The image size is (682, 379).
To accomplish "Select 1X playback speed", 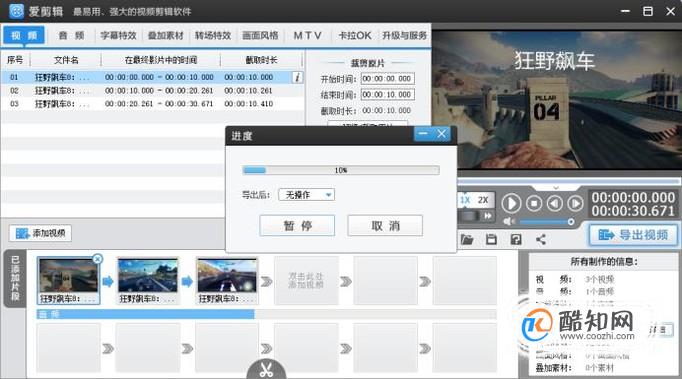I will click(x=465, y=200).
